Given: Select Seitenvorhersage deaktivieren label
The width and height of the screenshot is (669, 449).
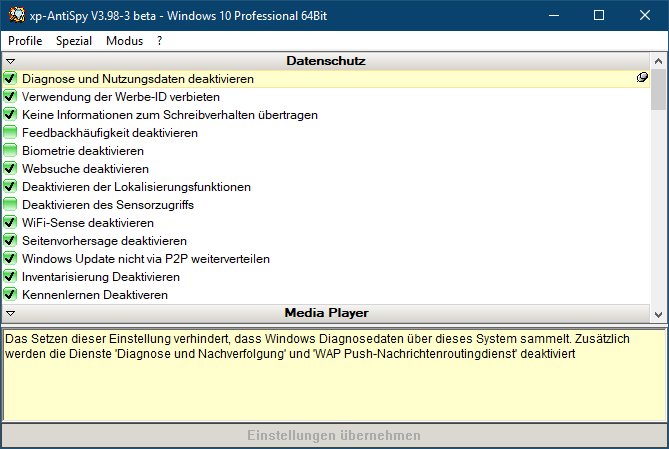Looking at the screenshot, I should (104, 241).
